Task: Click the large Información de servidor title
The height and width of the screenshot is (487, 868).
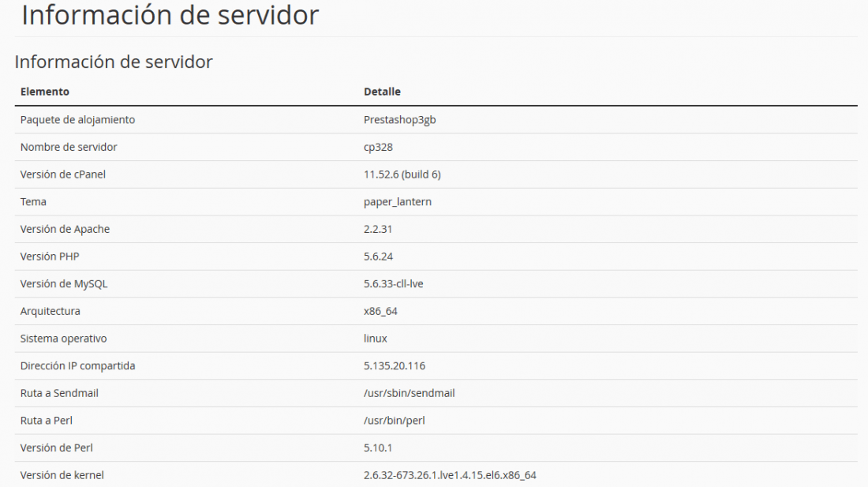Action: pos(170,15)
